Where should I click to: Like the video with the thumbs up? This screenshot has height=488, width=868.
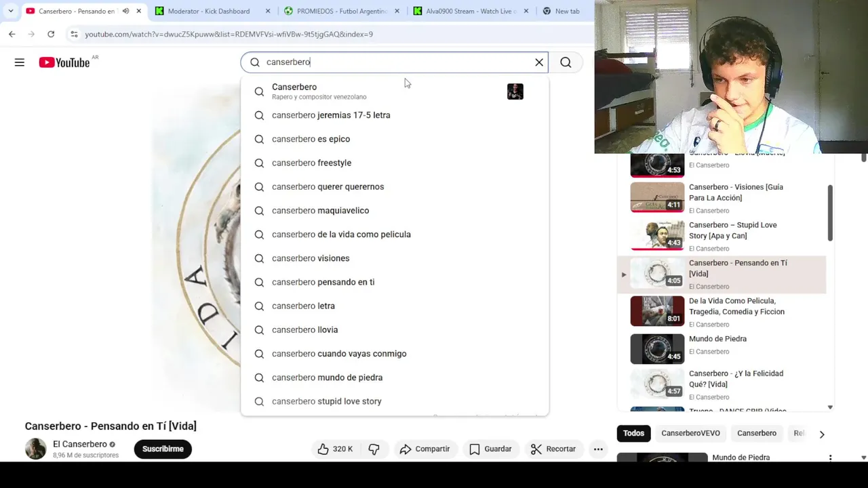point(336,449)
